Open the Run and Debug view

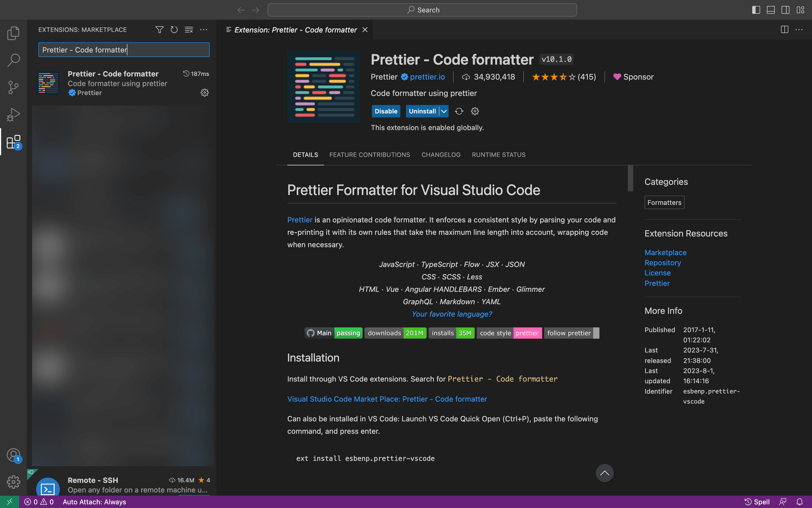coord(13,114)
